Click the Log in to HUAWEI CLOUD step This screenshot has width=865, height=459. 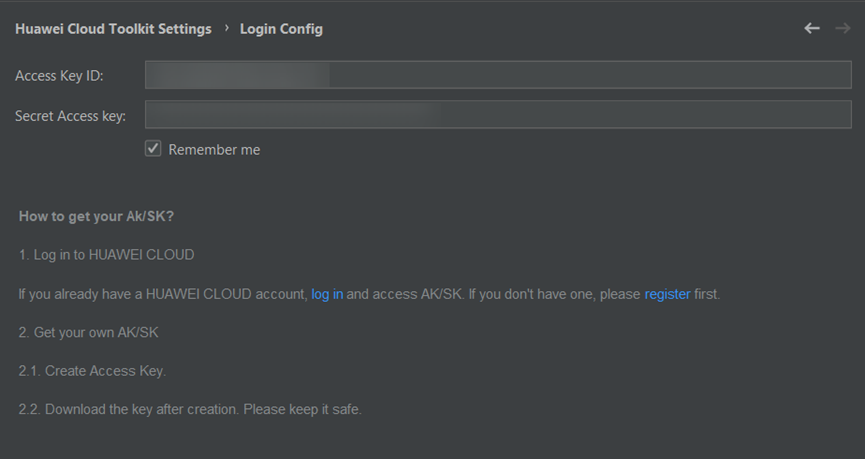pos(106,255)
